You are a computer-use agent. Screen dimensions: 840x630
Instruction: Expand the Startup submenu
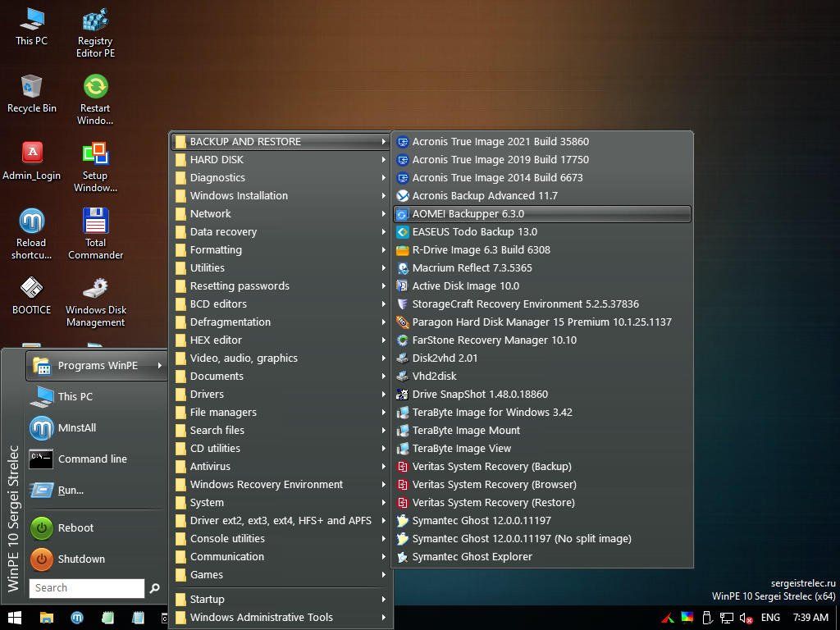pos(281,600)
